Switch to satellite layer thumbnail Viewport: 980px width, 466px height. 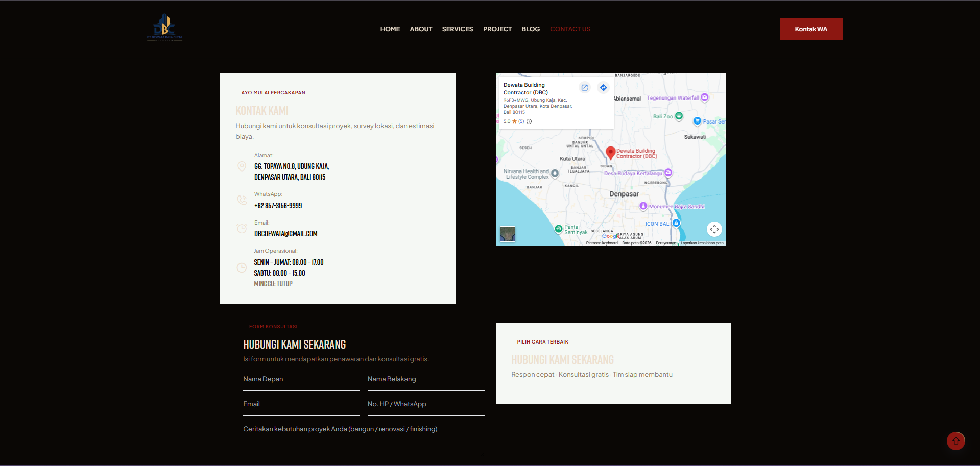pos(508,234)
